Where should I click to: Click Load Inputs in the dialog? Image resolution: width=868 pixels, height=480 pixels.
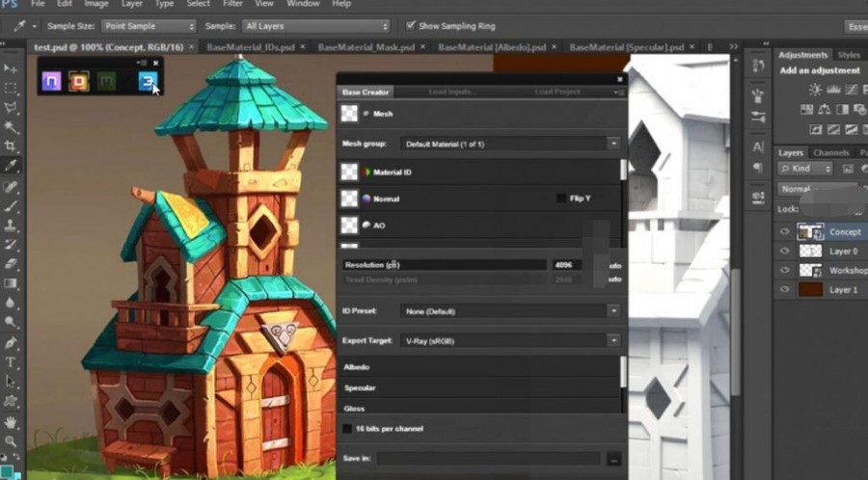click(x=452, y=92)
